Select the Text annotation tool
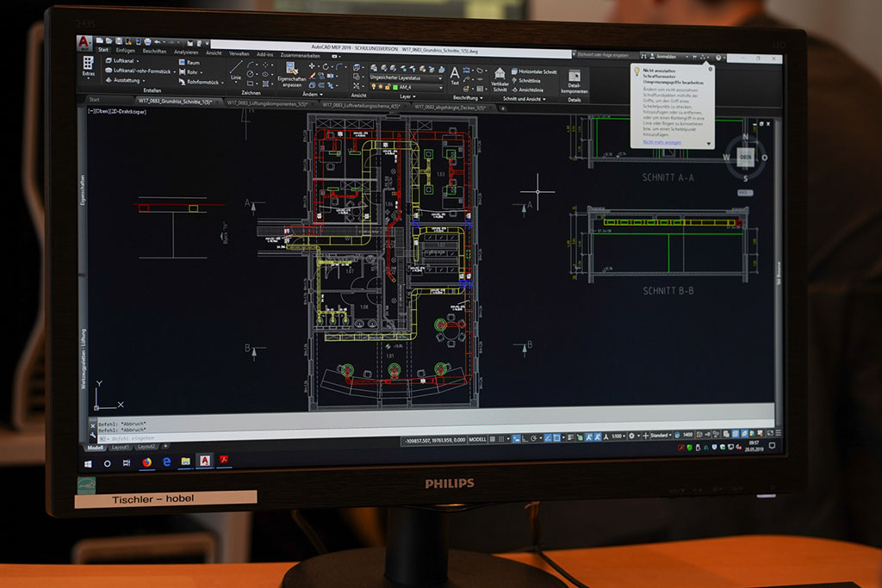The height and width of the screenshot is (588, 882). (455, 75)
